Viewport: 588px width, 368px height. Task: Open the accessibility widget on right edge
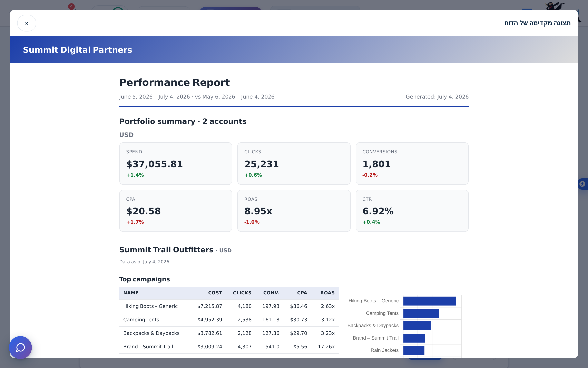pos(583,184)
